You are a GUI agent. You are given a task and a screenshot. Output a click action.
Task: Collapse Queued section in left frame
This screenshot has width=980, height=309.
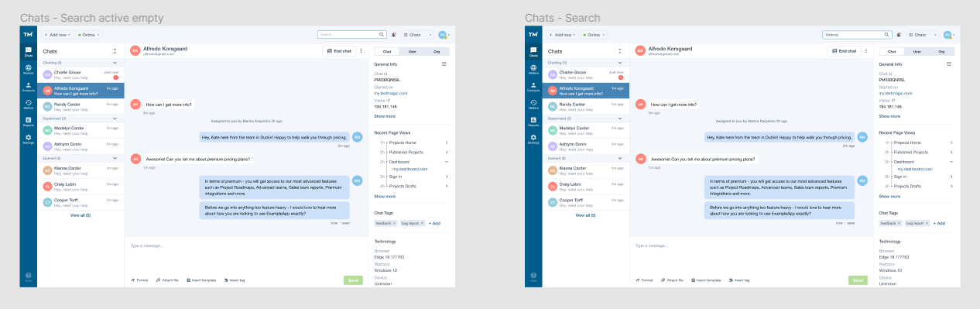(115, 158)
